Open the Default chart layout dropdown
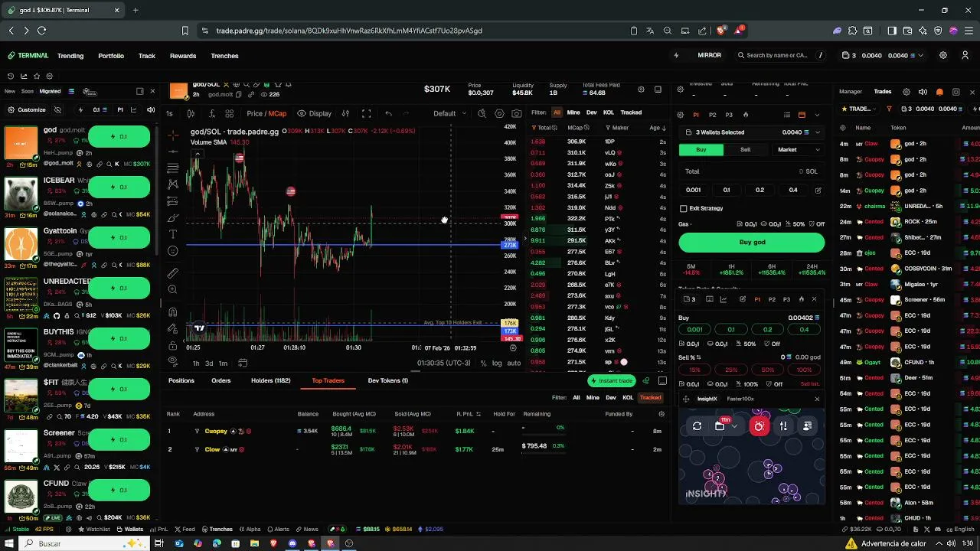Image resolution: width=980 pixels, height=551 pixels. (450, 113)
